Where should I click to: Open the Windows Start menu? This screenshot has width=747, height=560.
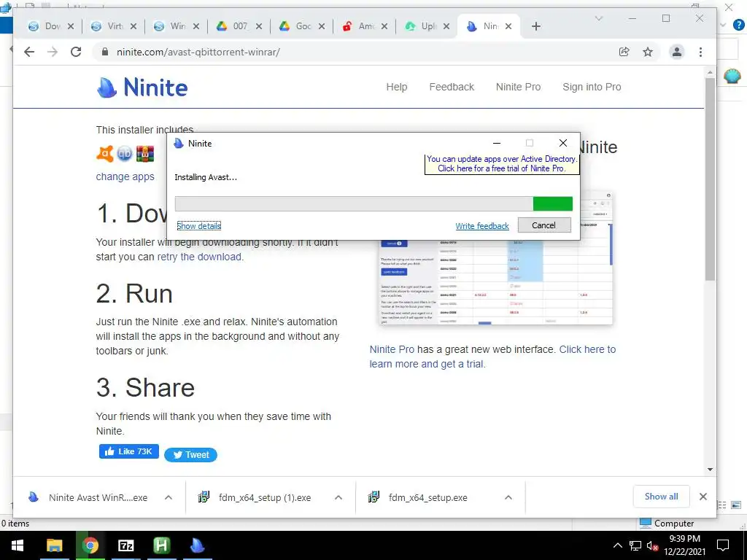pos(18,545)
